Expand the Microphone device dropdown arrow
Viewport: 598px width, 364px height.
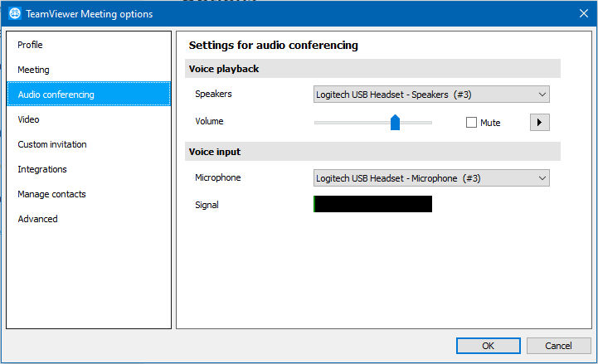click(x=542, y=178)
